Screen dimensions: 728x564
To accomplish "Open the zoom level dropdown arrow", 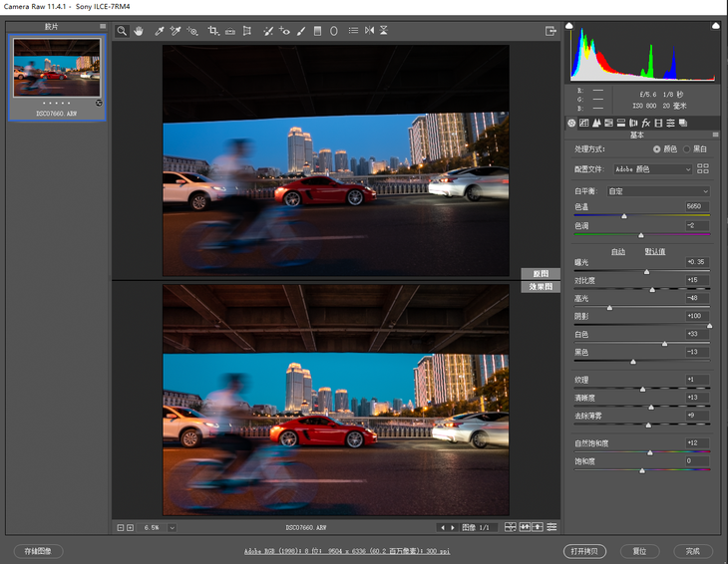I will tap(172, 527).
